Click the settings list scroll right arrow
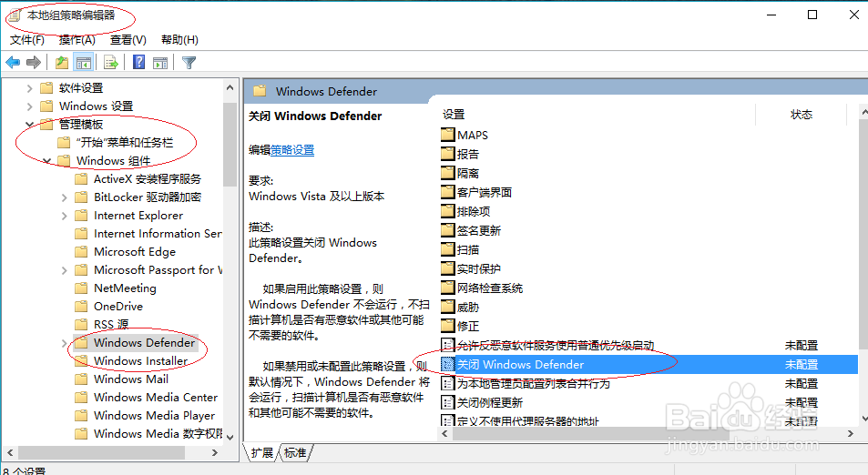 (x=851, y=433)
